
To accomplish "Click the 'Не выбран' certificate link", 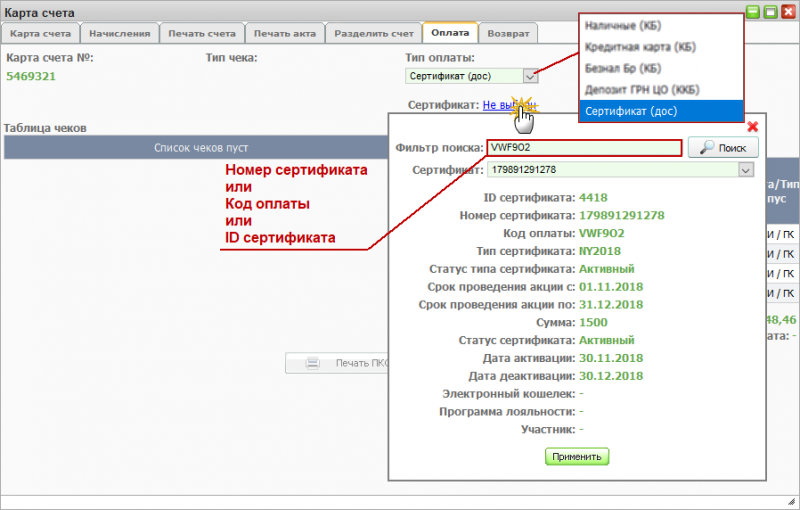I will pos(509,105).
